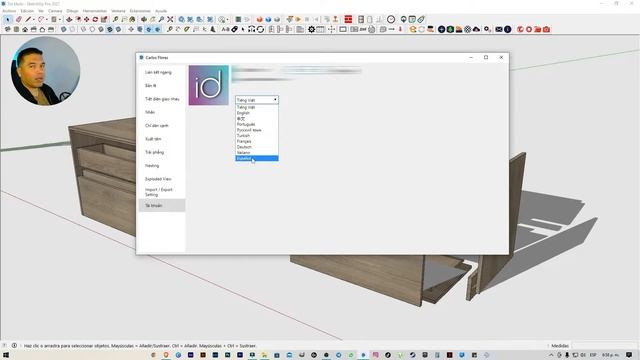The height and width of the screenshot is (360, 640).
Task: Select the Front house view icon
Action: [25, 29]
